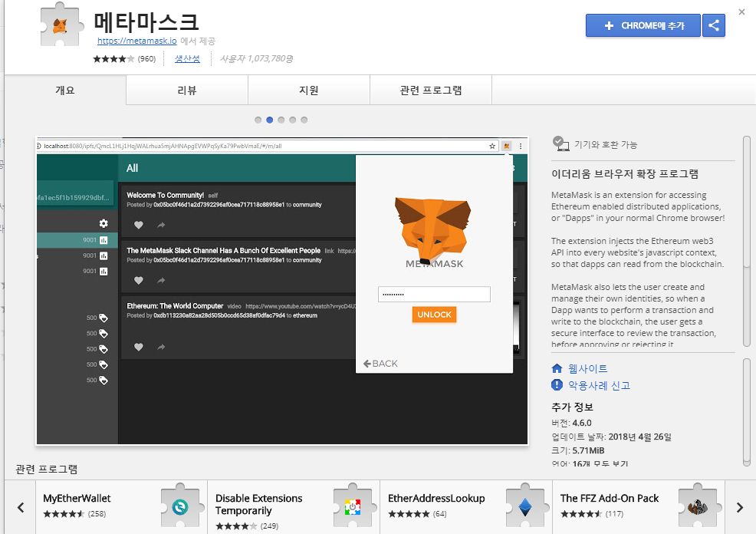Select the third carousel dot
This screenshot has height=534, width=756.
[x=281, y=120]
